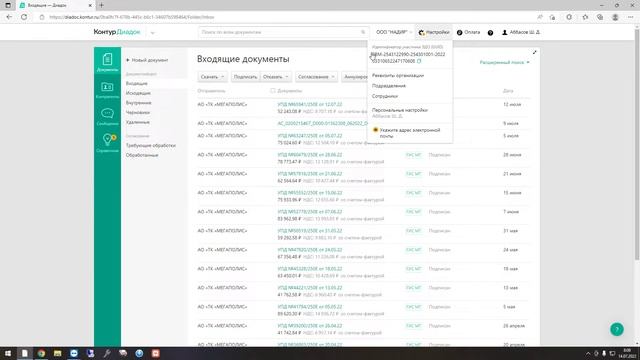Viewport: 640px width, 360px height.
Task: Expand the ООО "НАДИР" organization selector
Action: point(393,32)
